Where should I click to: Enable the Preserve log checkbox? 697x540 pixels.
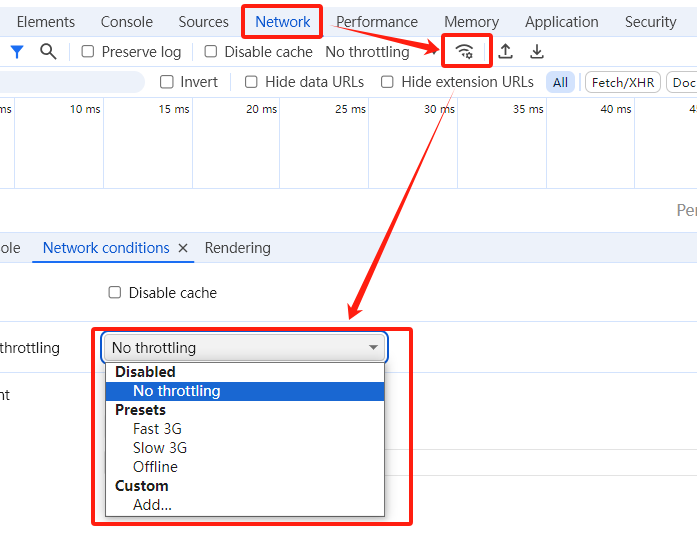point(88,52)
